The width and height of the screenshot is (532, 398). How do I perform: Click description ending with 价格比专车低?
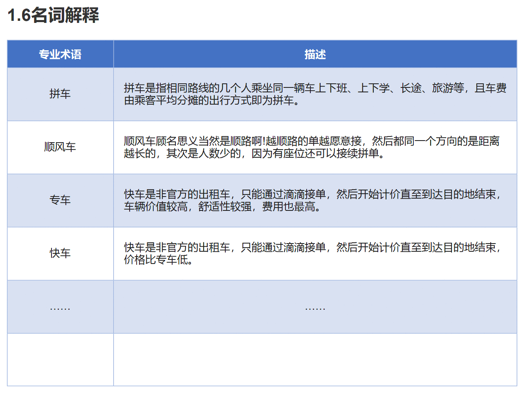tap(313, 253)
